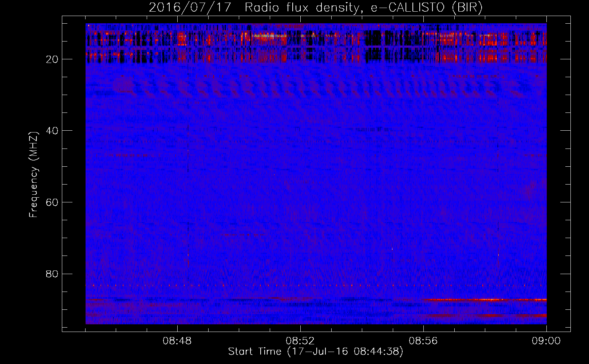Click the '60' frequency tick label
Image resolution: width=589 pixels, height=364 pixels.
[x=52, y=202]
